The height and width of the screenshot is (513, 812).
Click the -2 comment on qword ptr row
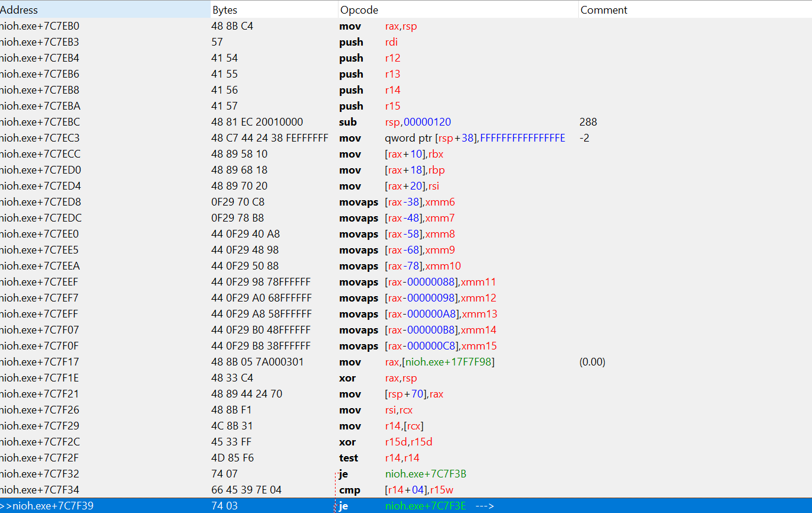click(x=585, y=138)
